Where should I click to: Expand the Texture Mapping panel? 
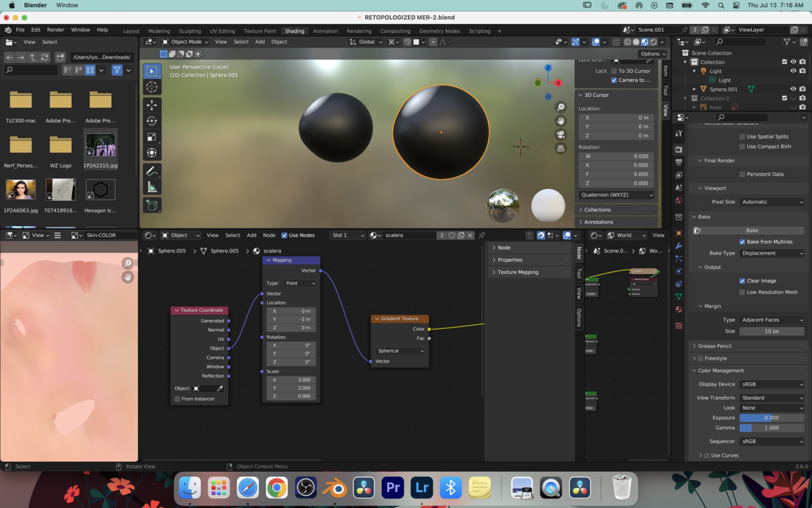[x=518, y=272]
